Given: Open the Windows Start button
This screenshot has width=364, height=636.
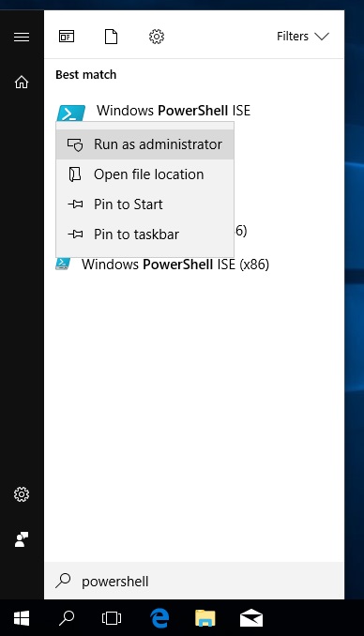Looking at the screenshot, I should [22, 618].
